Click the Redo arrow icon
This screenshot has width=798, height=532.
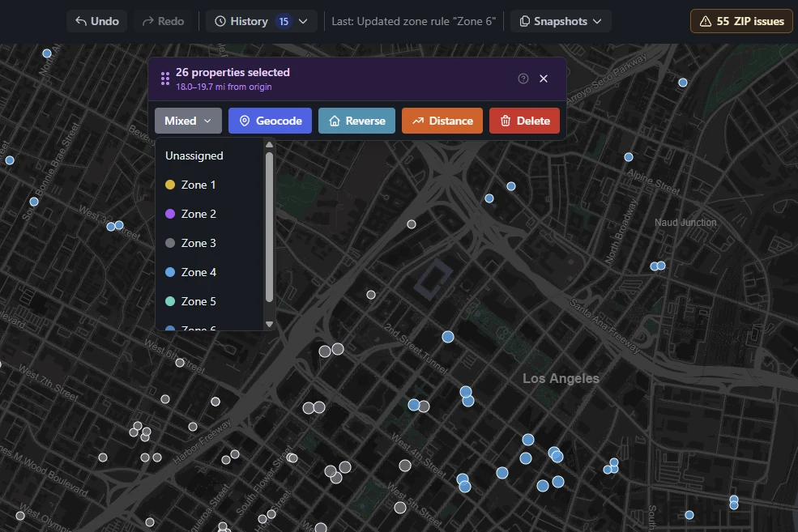point(147,21)
